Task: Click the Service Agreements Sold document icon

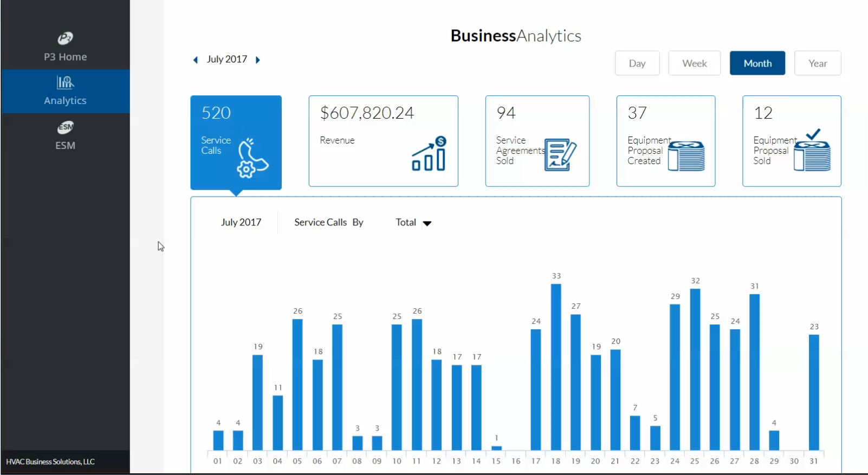Action: (x=560, y=155)
